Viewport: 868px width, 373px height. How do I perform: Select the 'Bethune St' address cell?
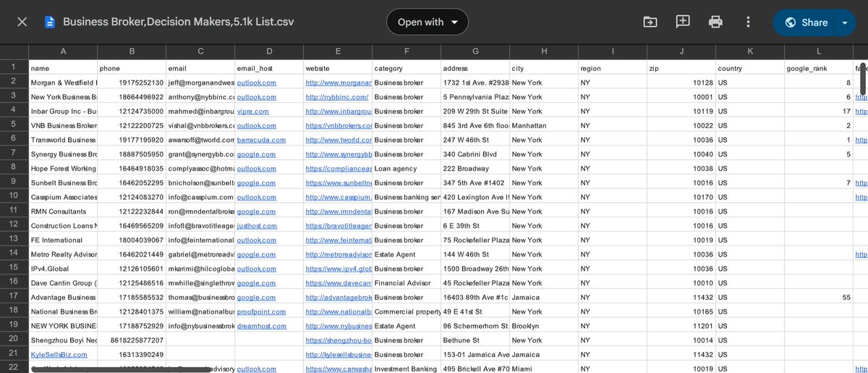coord(475,340)
